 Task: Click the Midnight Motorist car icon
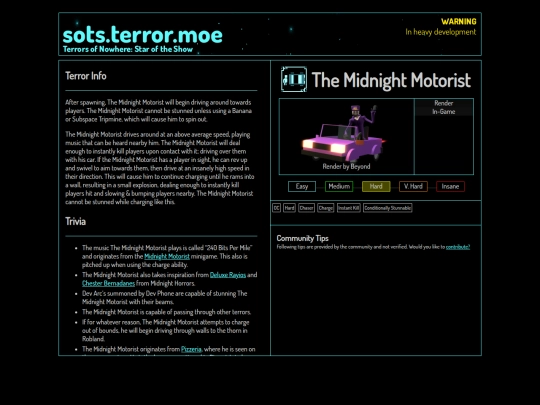tap(294, 80)
